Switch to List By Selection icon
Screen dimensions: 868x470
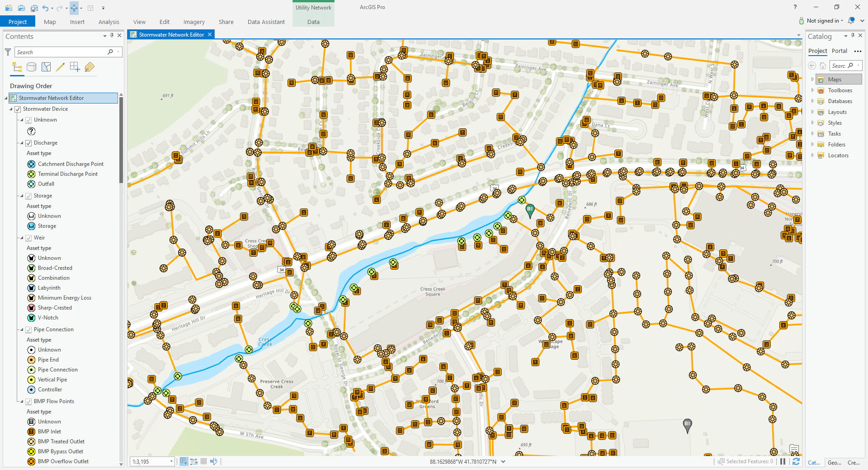46,67
